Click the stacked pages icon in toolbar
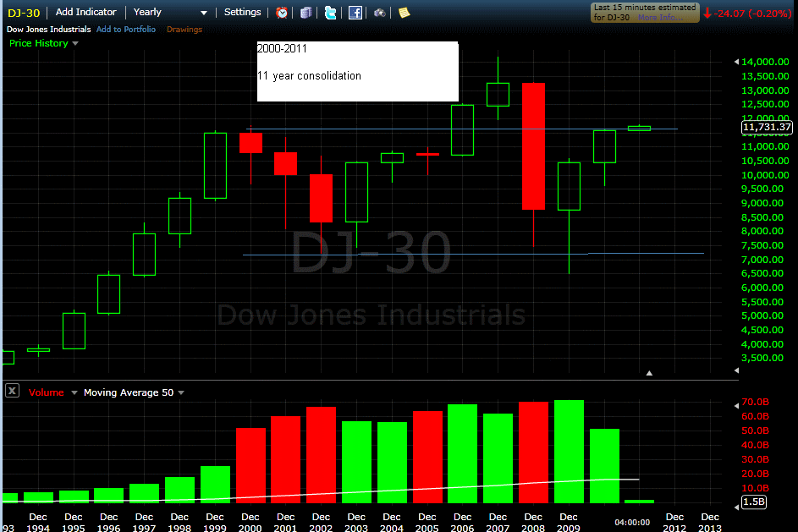Viewport: 798px width, 532px height. 305,13
